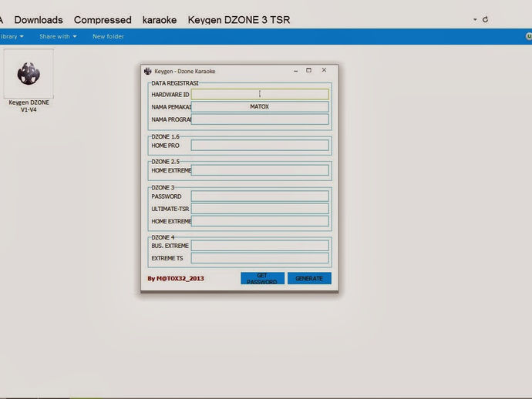Click the NAMA PEMAKAI field with MATOX
532x399 pixels.
260,107
